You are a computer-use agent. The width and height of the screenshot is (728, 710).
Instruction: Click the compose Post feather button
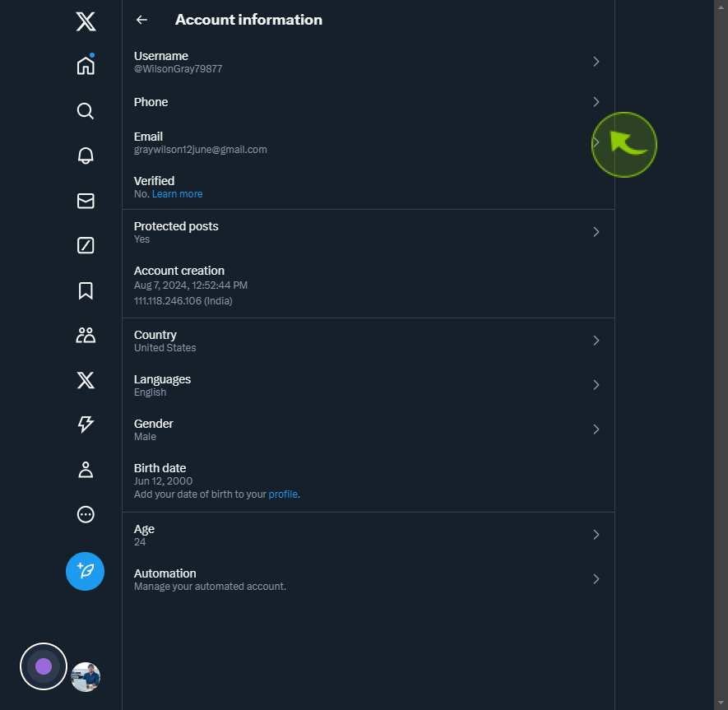pos(85,571)
